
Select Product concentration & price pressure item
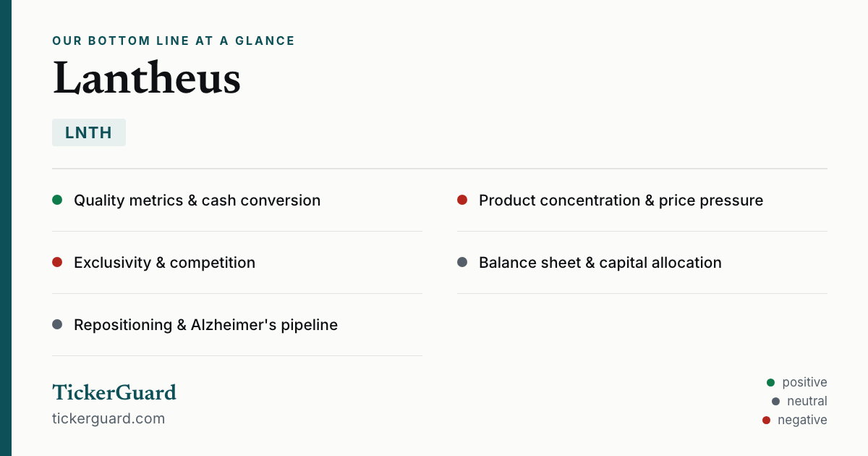642,200
